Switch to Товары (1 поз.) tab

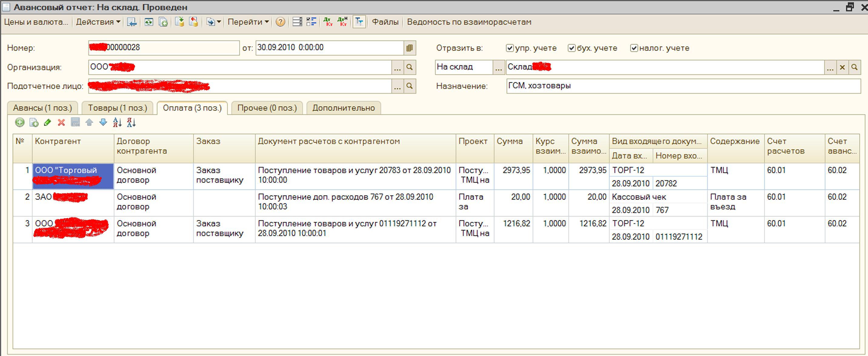117,108
